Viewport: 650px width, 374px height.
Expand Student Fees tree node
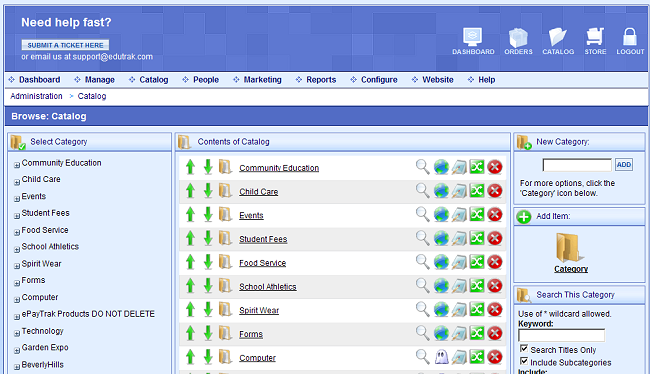[x=17, y=216]
